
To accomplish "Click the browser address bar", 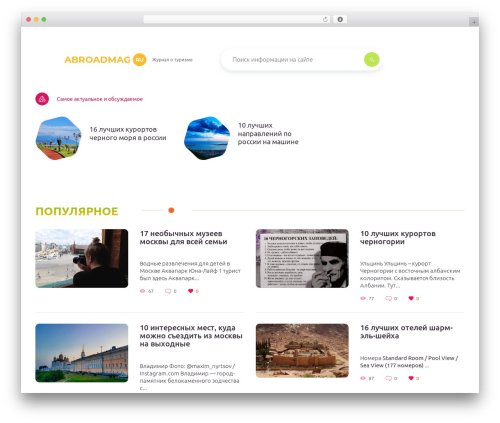I will (237, 20).
